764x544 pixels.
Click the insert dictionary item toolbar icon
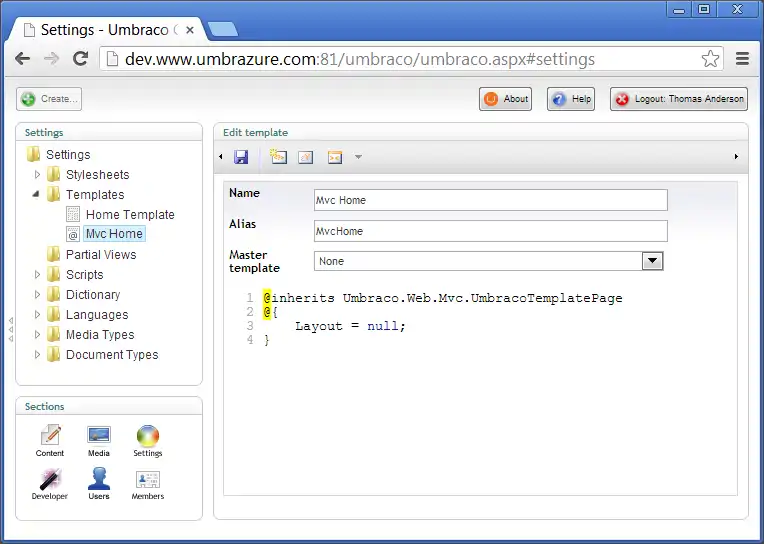coord(306,157)
